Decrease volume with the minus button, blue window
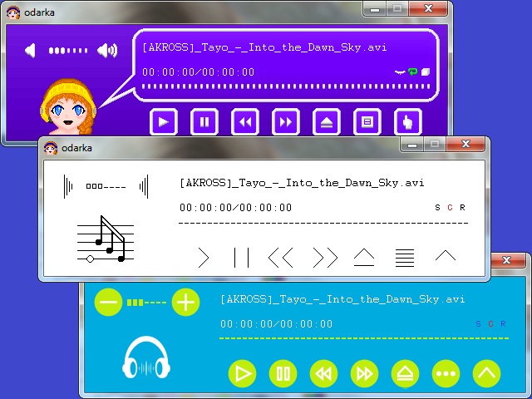The height and width of the screenshot is (399, 532). coord(109,302)
